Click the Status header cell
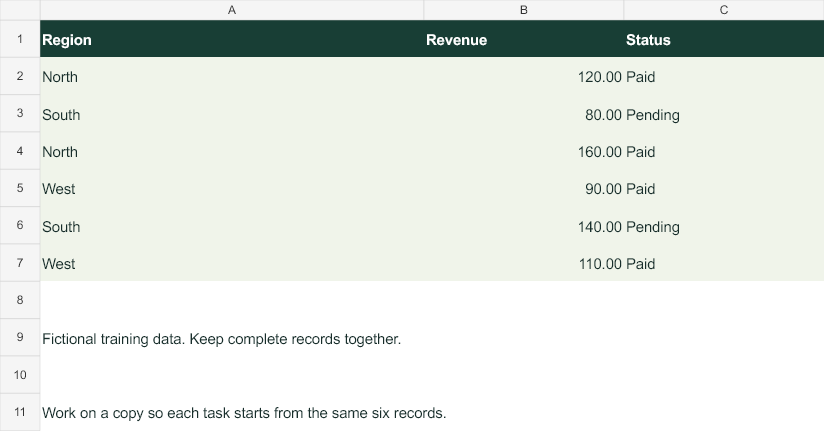This screenshot has height=431, width=824. [x=724, y=39]
